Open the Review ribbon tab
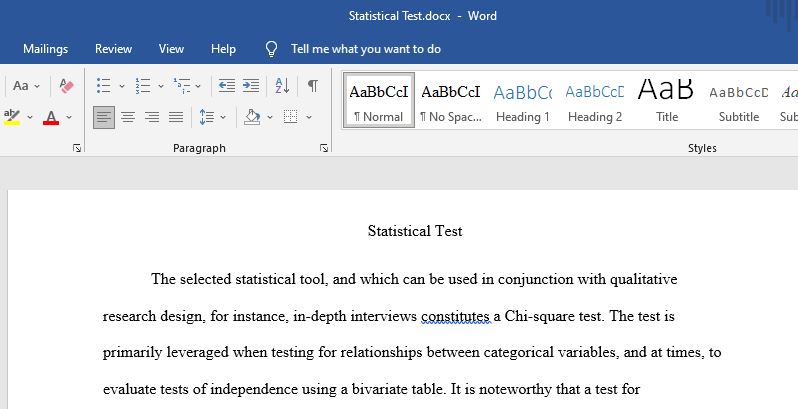Viewport: 798px width, 409px height. point(113,49)
